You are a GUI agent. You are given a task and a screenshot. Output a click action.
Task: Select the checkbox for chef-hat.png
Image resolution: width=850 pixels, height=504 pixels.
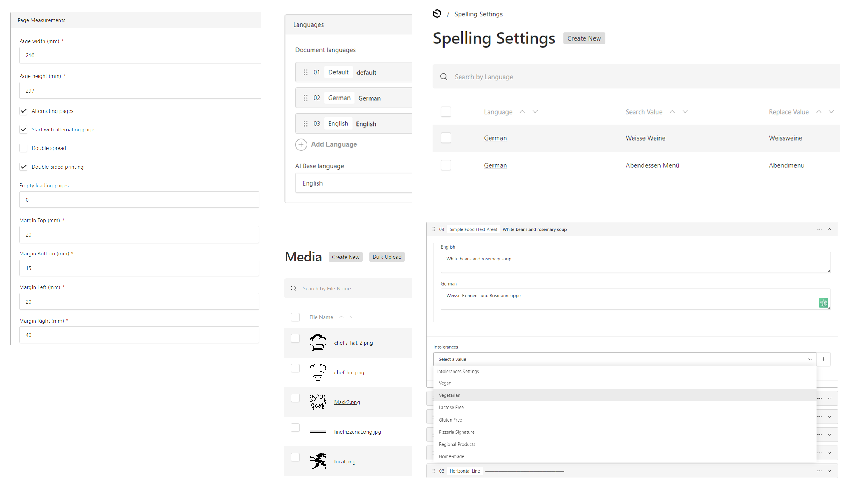295,368
